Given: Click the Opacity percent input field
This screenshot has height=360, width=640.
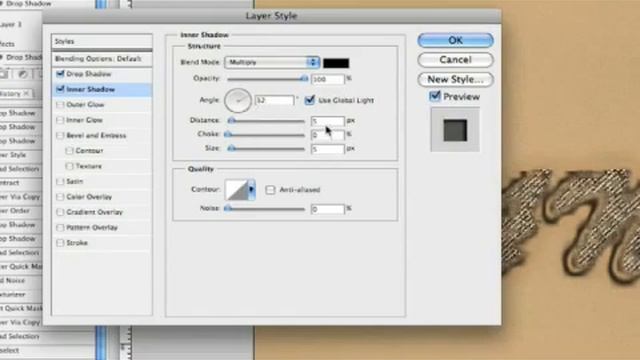Looking at the screenshot, I should click(328, 79).
